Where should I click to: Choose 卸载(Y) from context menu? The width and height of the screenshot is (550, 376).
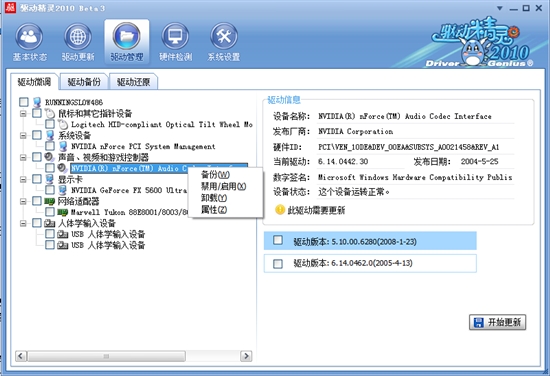214,198
